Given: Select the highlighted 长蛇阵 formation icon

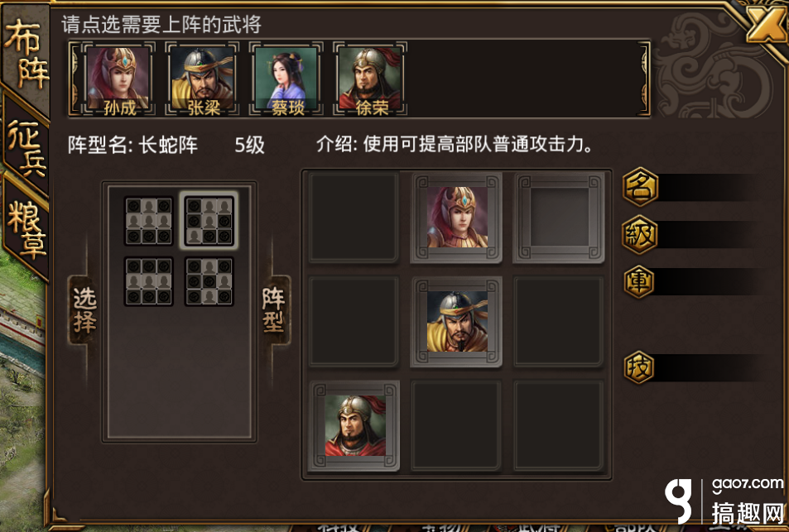Looking at the screenshot, I should (209, 221).
